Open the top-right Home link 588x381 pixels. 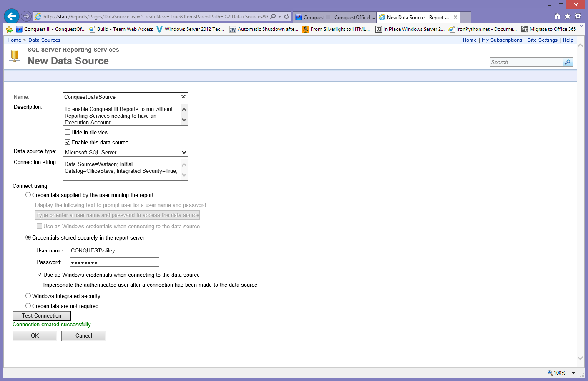pos(470,40)
